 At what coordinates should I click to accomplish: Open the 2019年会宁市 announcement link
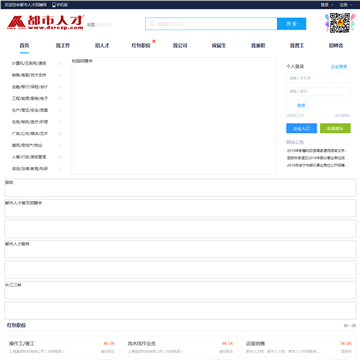pos(317,165)
